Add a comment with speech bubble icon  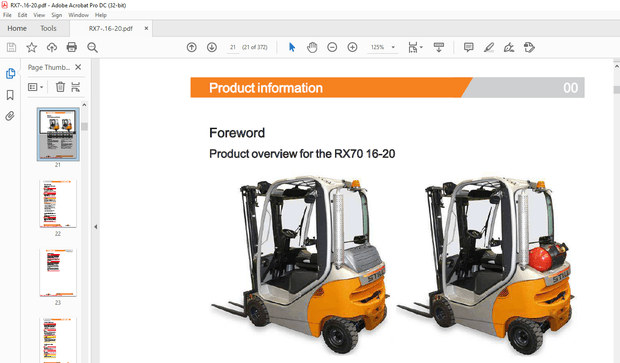[469, 47]
